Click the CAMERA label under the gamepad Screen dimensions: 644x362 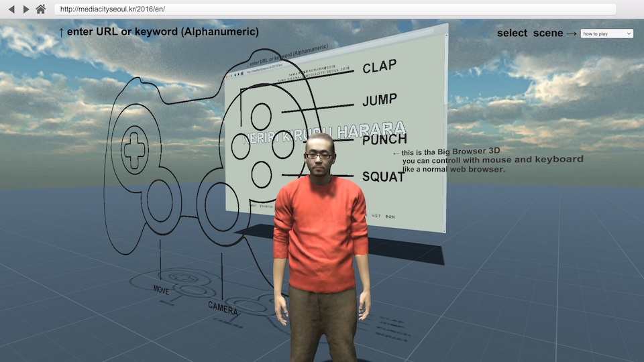click(222, 308)
